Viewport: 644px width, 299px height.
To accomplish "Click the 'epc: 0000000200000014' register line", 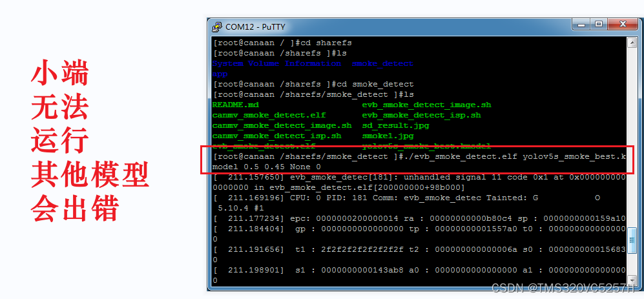I will pyautogui.click(x=419, y=218).
